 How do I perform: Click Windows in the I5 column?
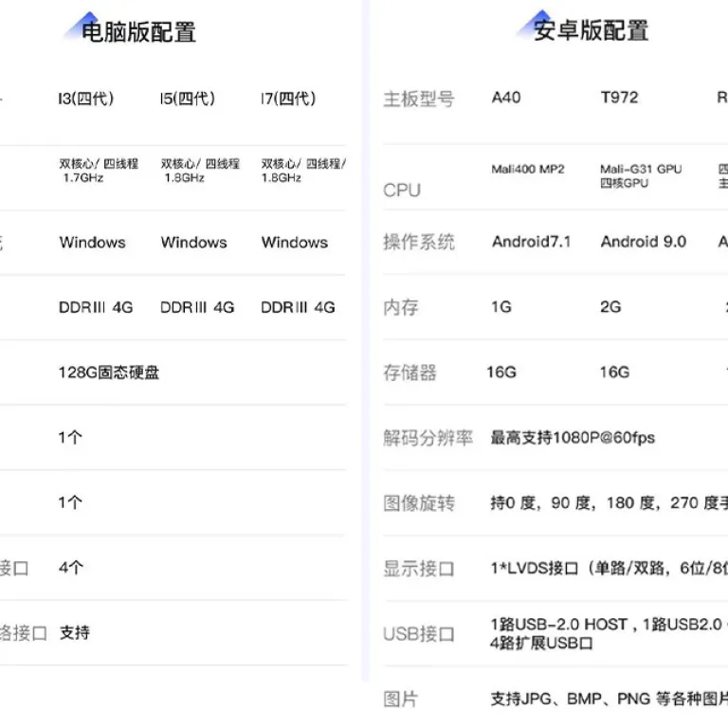[x=194, y=243]
